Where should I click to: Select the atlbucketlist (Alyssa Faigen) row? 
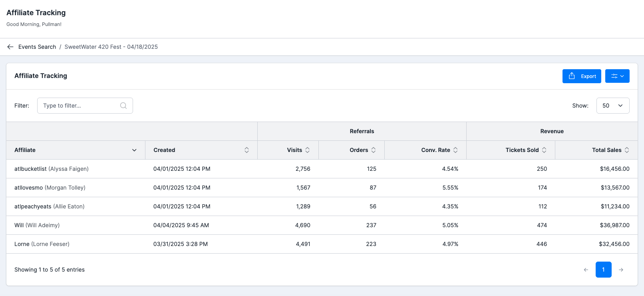[x=322, y=169]
